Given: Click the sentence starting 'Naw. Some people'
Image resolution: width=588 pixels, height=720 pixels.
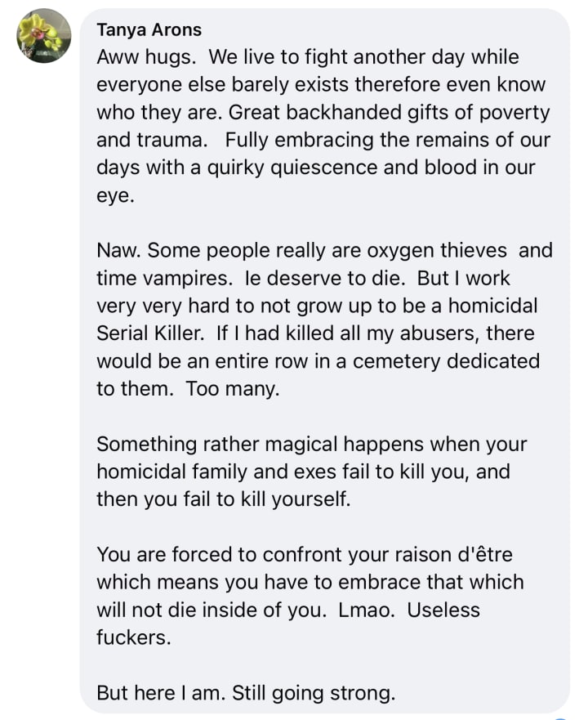Looking at the screenshot, I should [324, 251].
